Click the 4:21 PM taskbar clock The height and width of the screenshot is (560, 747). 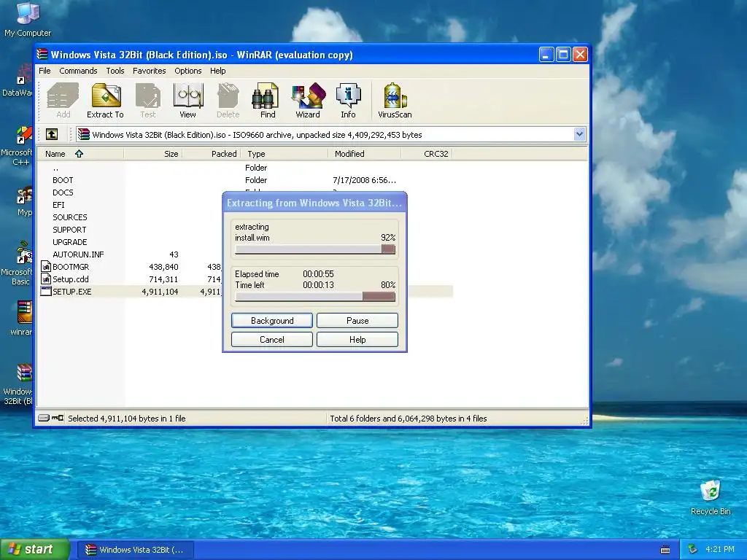[x=719, y=550]
